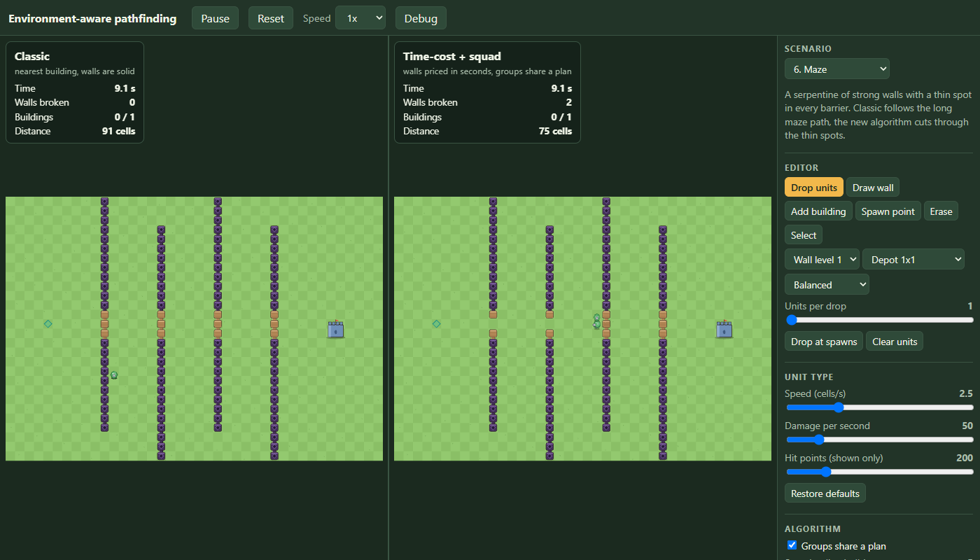Toggle the Groups share a plan checkbox
This screenshot has width=980, height=560.
(x=792, y=545)
